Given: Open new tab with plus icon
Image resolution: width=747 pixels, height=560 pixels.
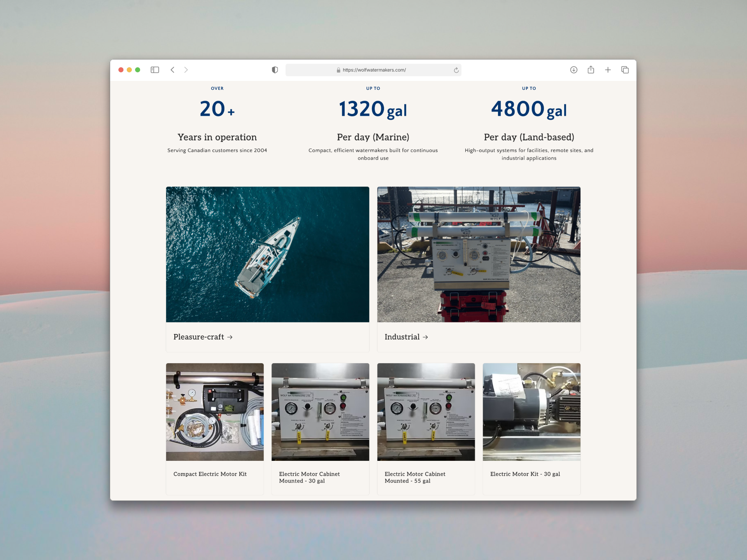Looking at the screenshot, I should 608,70.
